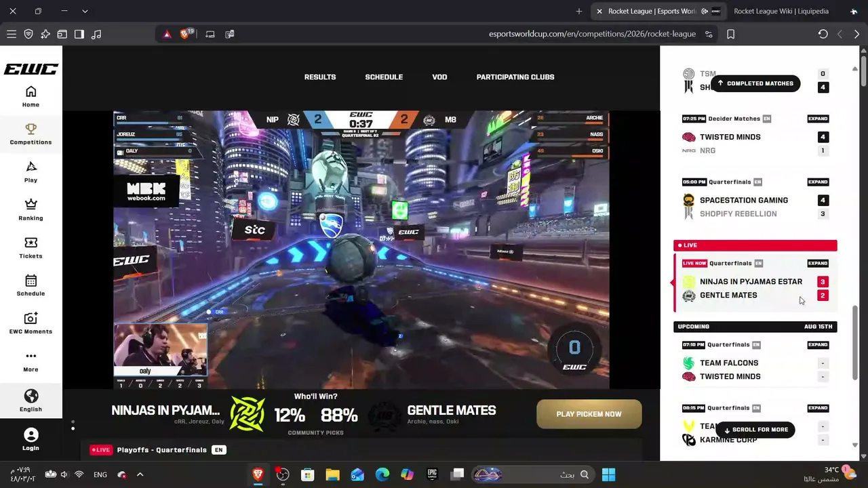Select SPACESTATION GAMING team name
The height and width of the screenshot is (488, 868).
744,201
